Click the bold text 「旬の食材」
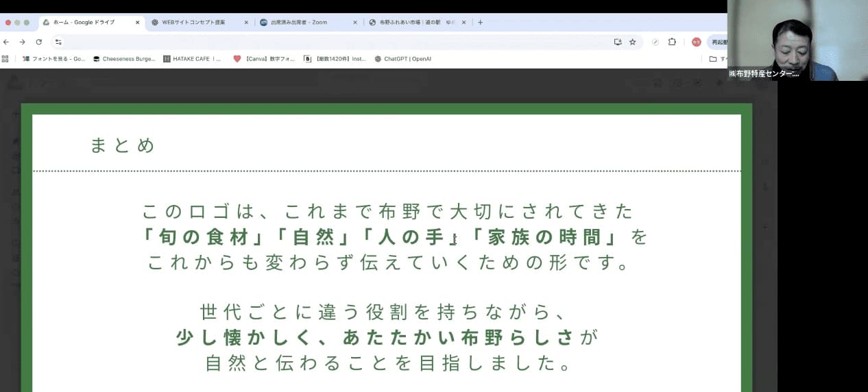Screen dimensions: 868x392 pyautogui.click(x=204, y=237)
